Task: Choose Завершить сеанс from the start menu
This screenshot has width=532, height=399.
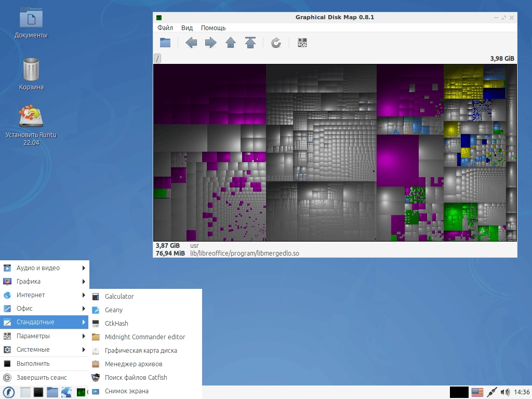Action: (x=44, y=377)
